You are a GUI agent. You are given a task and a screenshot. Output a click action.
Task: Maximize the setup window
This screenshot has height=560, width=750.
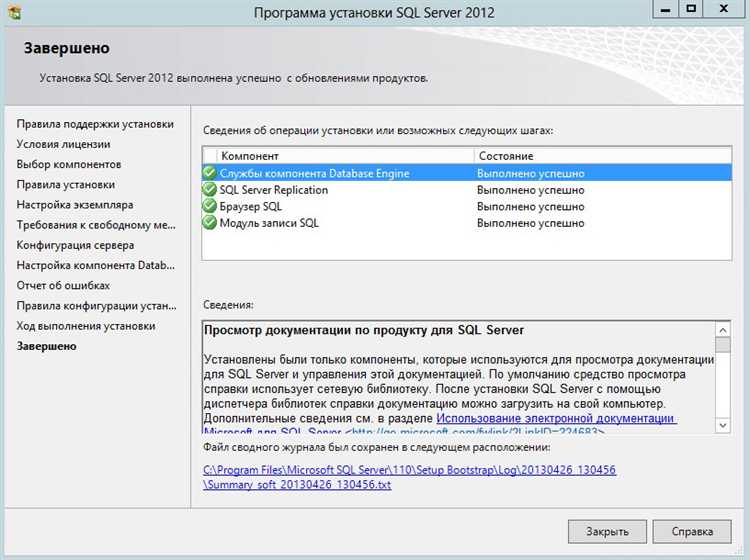[x=690, y=9]
